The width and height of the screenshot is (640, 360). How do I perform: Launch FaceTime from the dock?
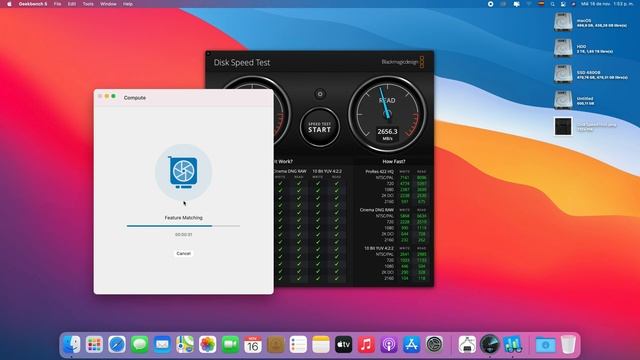(x=230, y=345)
